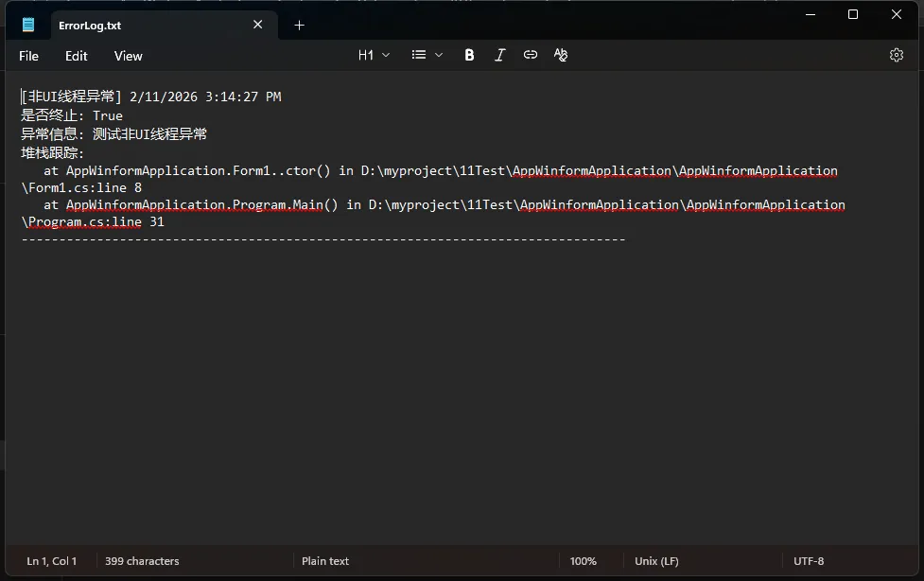The image size is (924, 581).
Task: Clear formatting using the toolbar icon
Action: click(561, 55)
